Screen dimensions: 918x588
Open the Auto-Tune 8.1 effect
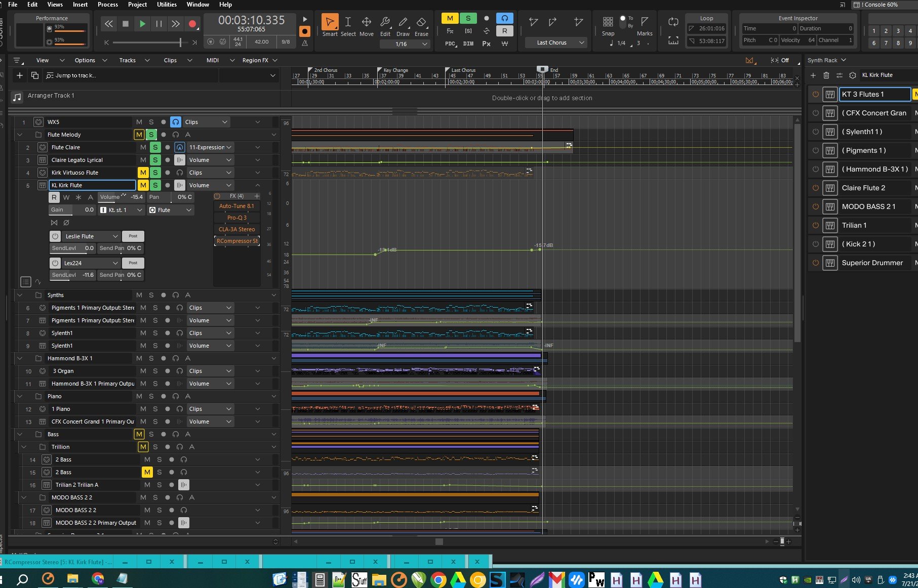pos(236,206)
